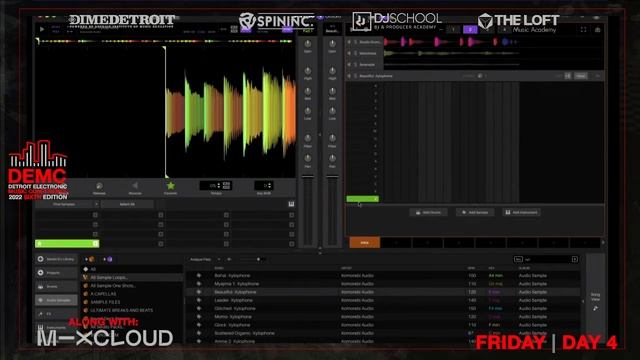Preview the Leader Xylophone sample icon
The width and height of the screenshot is (640, 360).
199,300
